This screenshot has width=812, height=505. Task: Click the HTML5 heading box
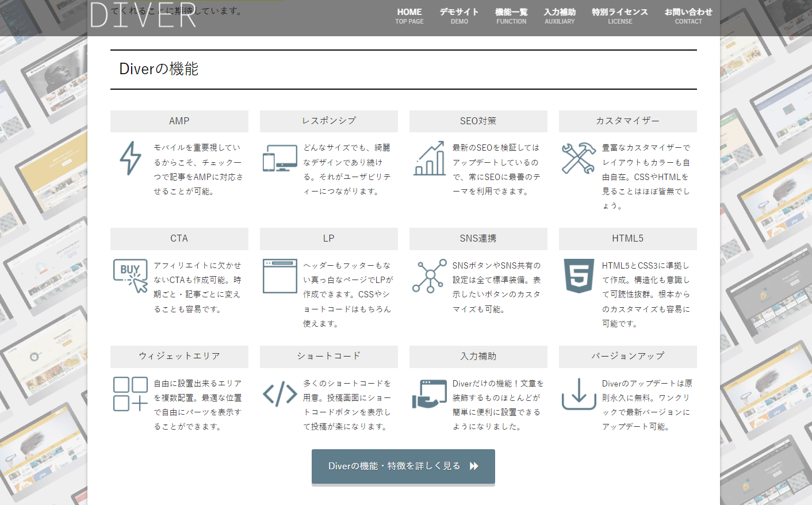point(628,239)
